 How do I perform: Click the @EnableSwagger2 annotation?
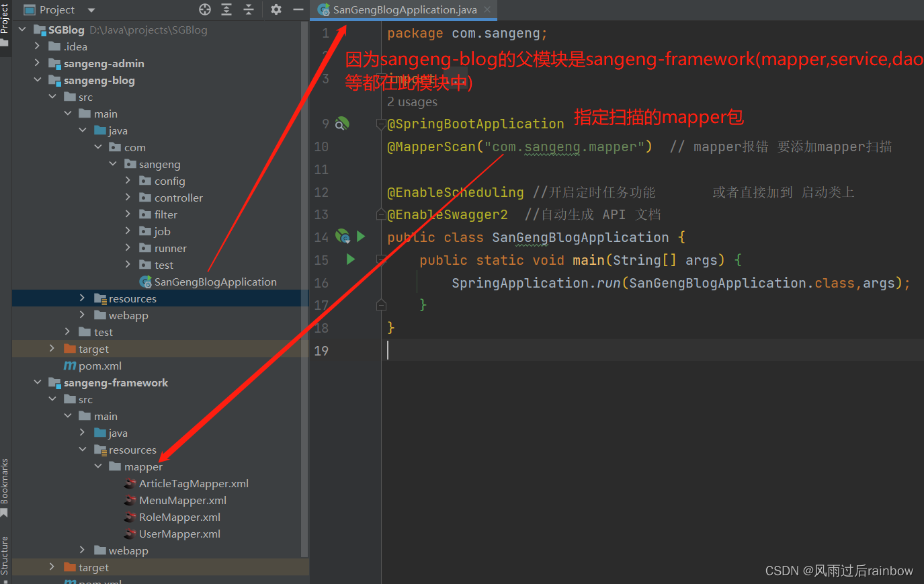(448, 214)
